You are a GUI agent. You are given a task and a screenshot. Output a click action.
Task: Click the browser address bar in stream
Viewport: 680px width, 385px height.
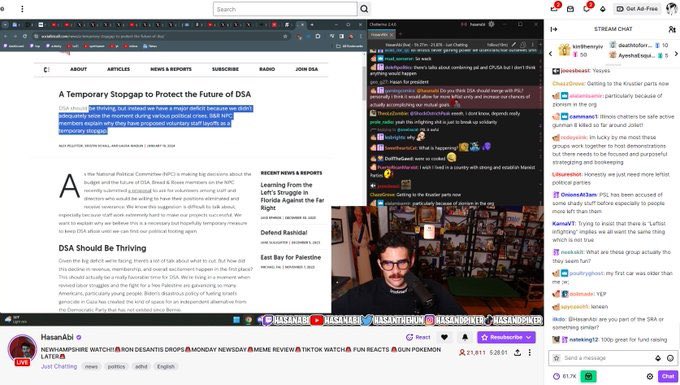click(160, 36)
